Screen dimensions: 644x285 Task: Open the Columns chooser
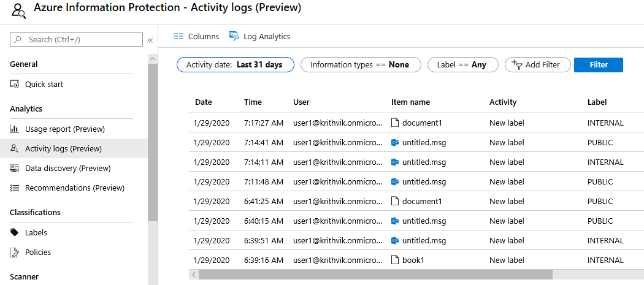point(196,36)
